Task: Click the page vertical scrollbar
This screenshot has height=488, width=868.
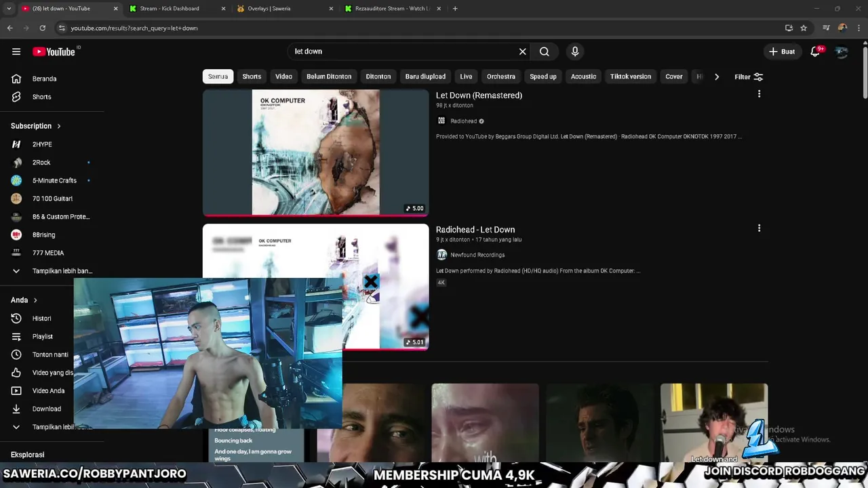Action: [x=865, y=75]
